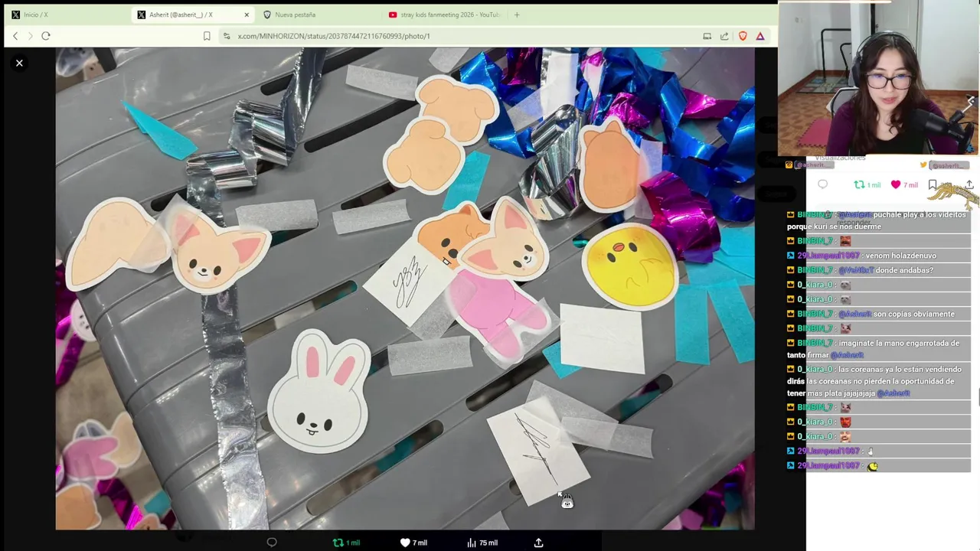The height and width of the screenshot is (551, 980).
Task: Click chat text 'donde andabas?'
Action: 905,270
